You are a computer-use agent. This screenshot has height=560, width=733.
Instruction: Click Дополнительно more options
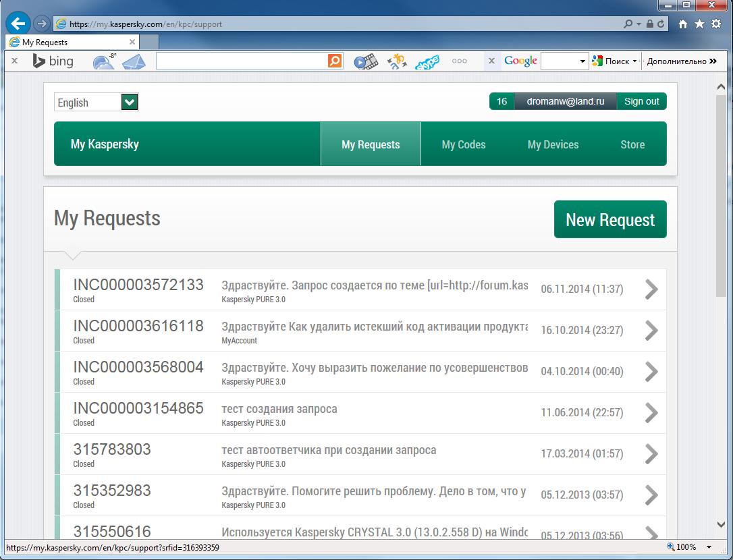681,61
